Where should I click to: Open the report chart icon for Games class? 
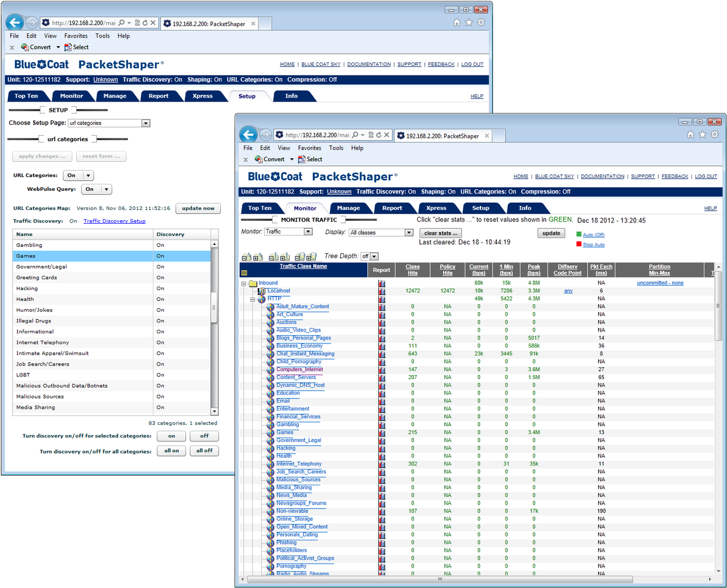tap(382, 432)
